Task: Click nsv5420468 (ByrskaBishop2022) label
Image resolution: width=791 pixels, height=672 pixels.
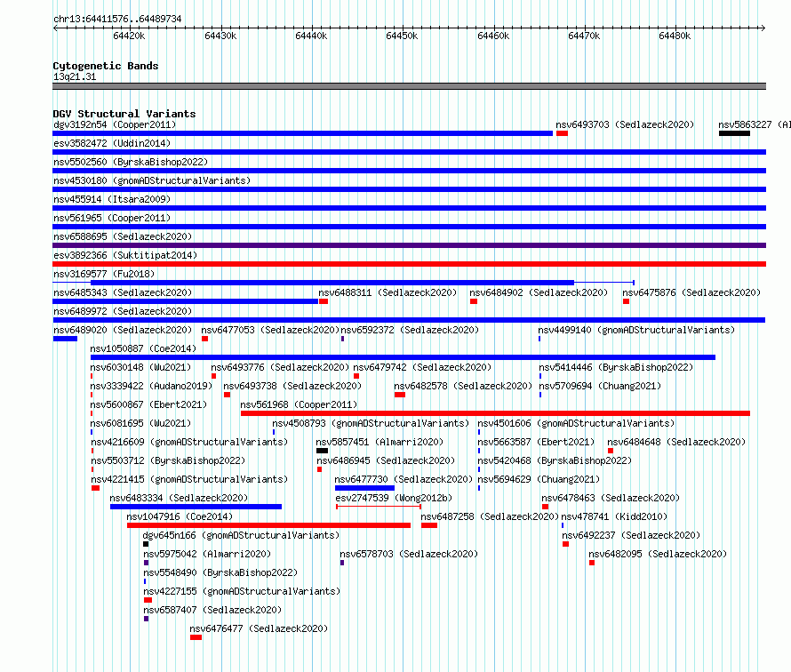Action: (x=555, y=460)
